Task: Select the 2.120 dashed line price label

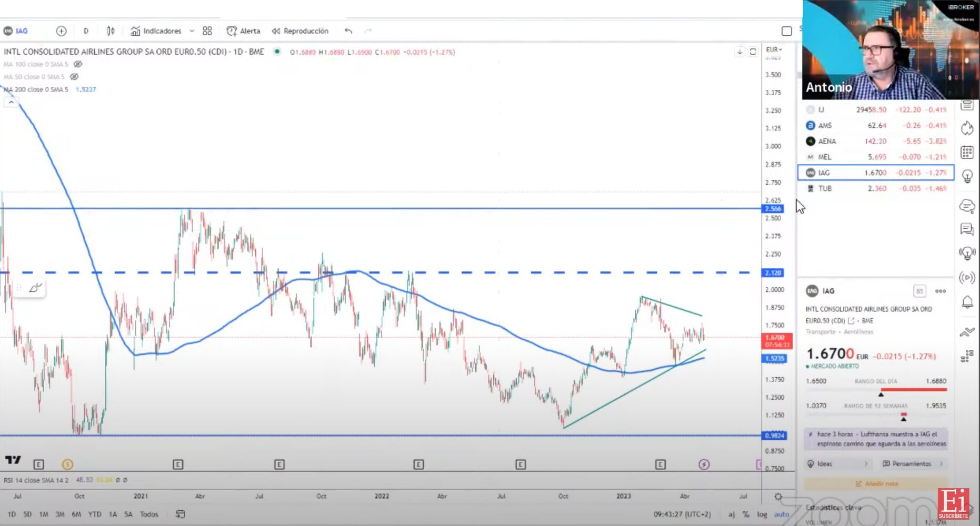Action: click(x=773, y=273)
